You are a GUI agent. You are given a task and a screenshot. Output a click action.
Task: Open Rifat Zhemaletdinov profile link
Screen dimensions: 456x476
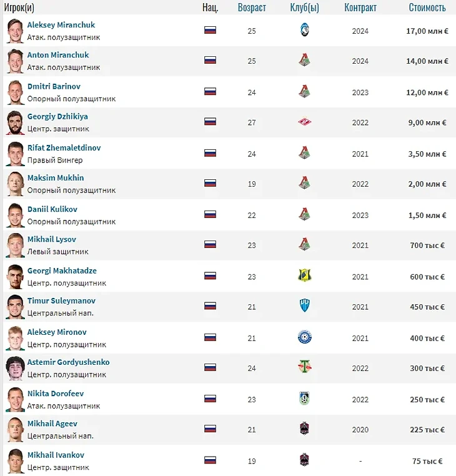point(64,148)
